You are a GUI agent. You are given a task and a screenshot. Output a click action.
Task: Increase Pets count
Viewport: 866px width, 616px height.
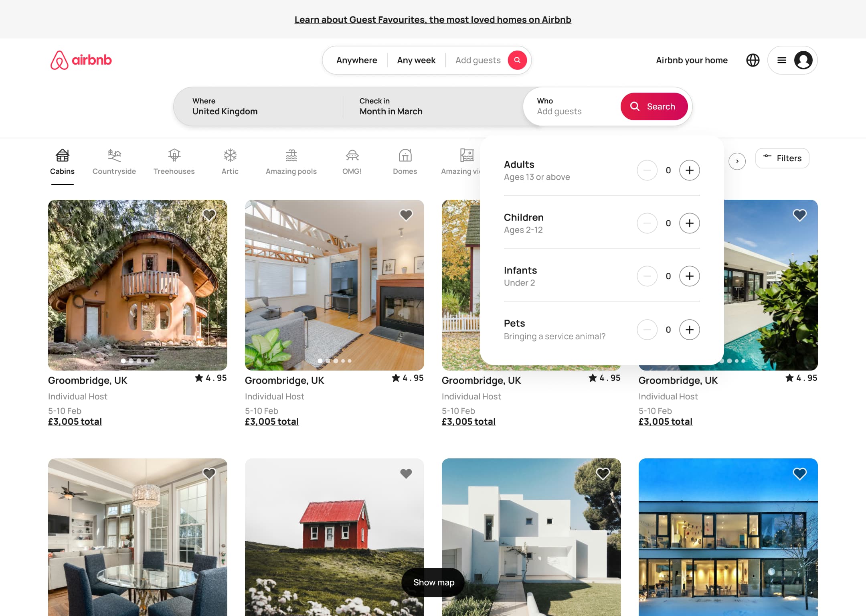coord(689,329)
